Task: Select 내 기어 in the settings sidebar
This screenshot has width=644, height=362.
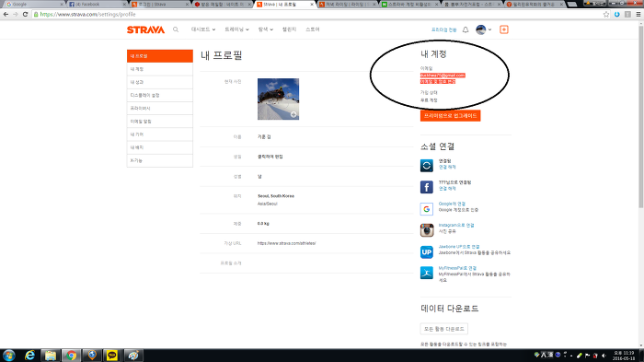Action: (x=160, y=134)
